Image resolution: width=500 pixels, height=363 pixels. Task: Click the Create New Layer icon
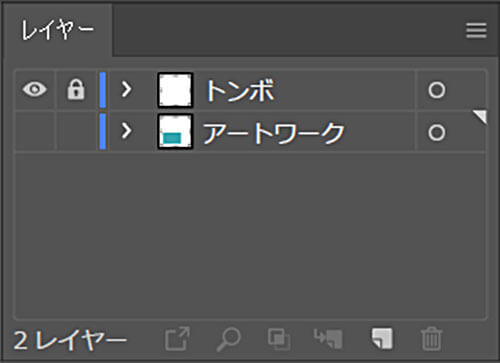382,339
